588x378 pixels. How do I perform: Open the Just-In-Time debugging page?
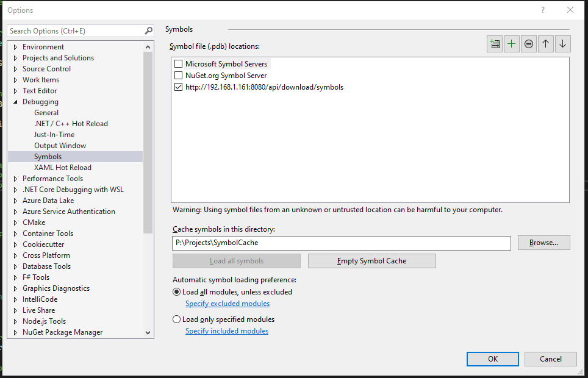[54, 135]
